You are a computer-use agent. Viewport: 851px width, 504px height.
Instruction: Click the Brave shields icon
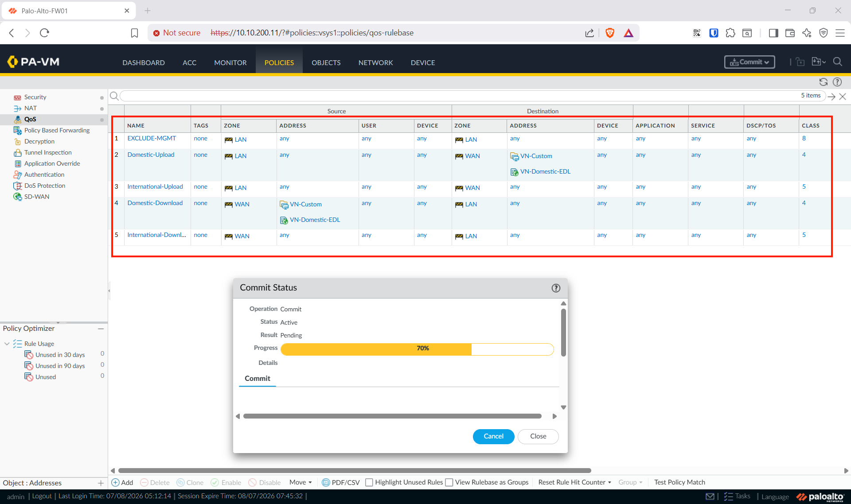tap(610, 33)
